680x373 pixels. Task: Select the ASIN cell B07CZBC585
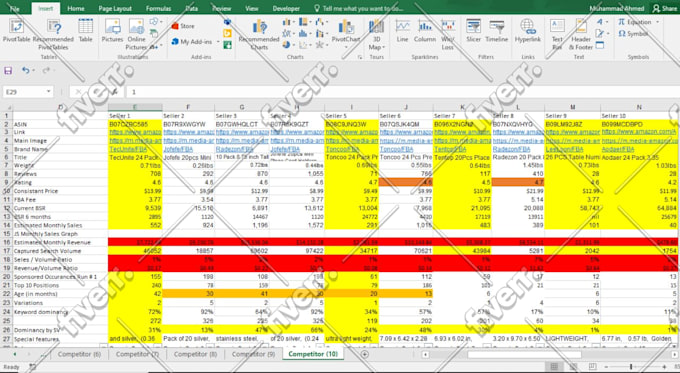[x=135, y=124]
